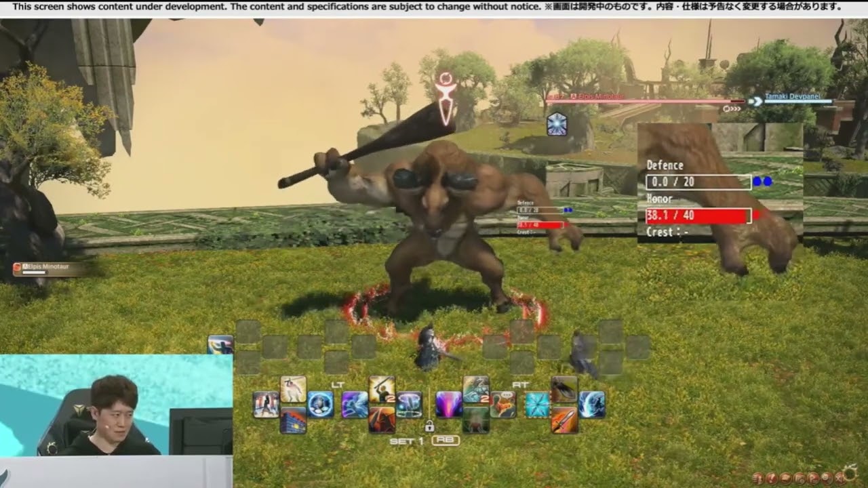Use the orange figure speech-bubble action
The height and width of the screenshot is (488, 868).
(x=503, y=405)
